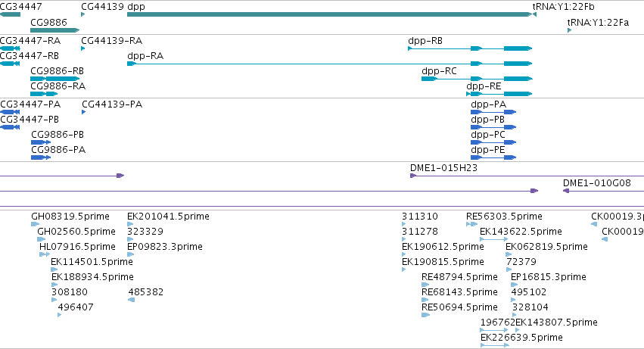Click the DME1-010G08 clone feature
This screenshot has width=644, height=349.
(x=603, y=191)
